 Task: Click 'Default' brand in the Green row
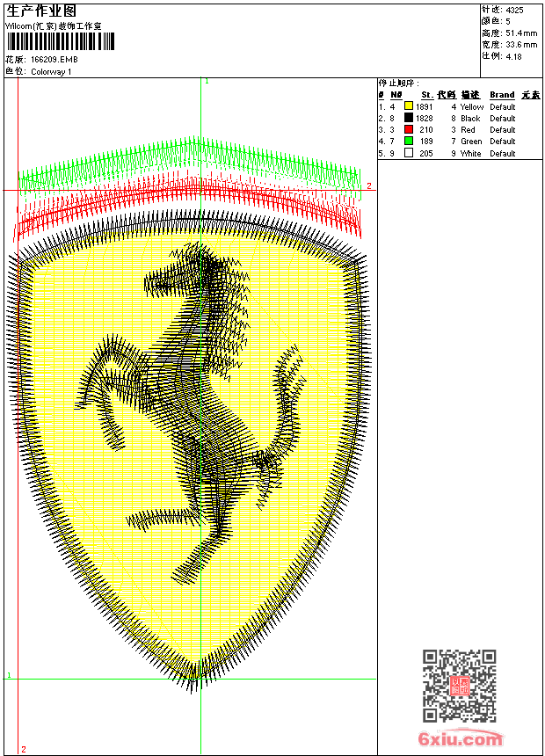click(503, 142)
